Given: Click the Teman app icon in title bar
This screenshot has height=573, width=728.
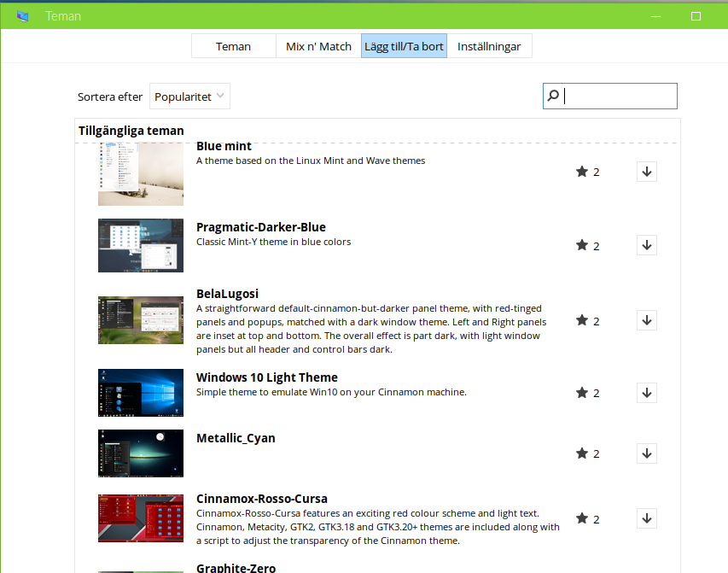Looking at the screenshot, I should click(x=22, y=16).
